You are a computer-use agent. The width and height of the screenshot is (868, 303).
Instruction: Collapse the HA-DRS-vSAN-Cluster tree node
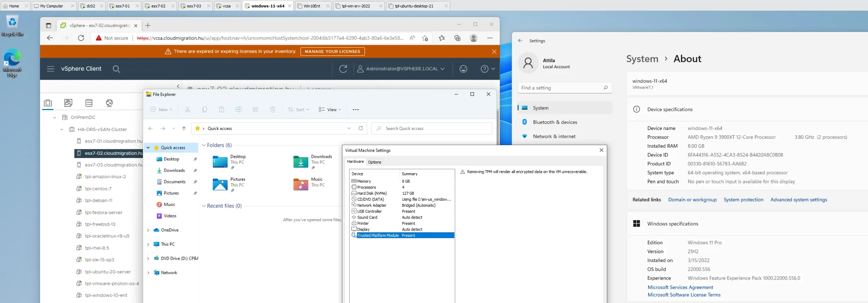click(61, 130)
